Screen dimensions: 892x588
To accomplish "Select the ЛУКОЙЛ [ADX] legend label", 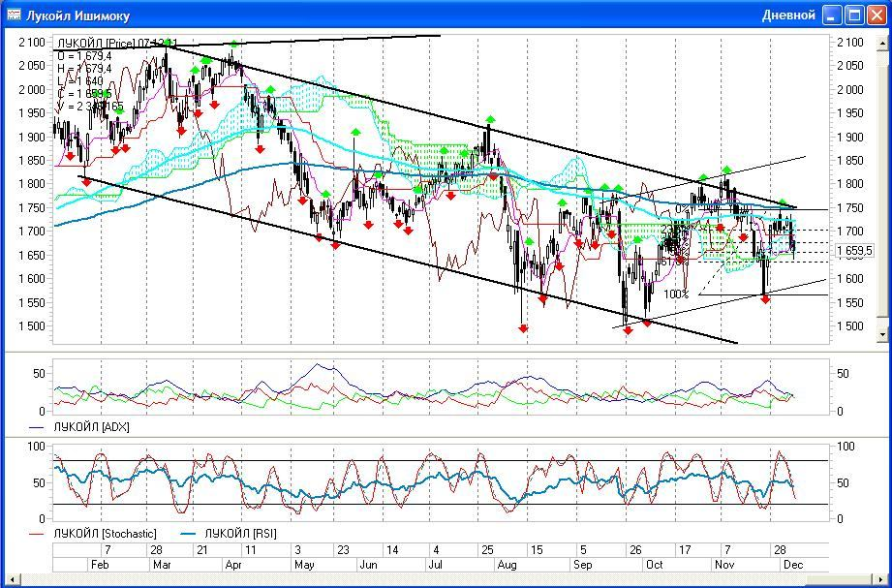I will (x=91, y=427).
